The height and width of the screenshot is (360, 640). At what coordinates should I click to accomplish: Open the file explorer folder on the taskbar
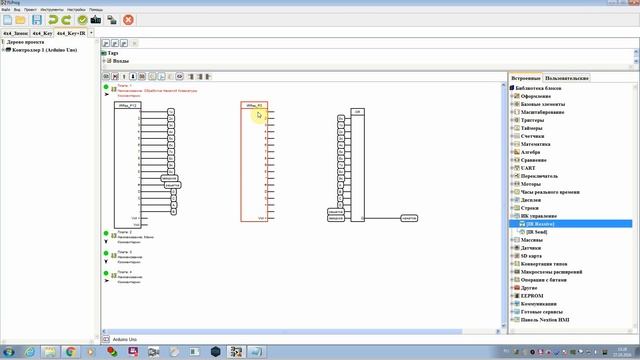[x=50, y=352]
